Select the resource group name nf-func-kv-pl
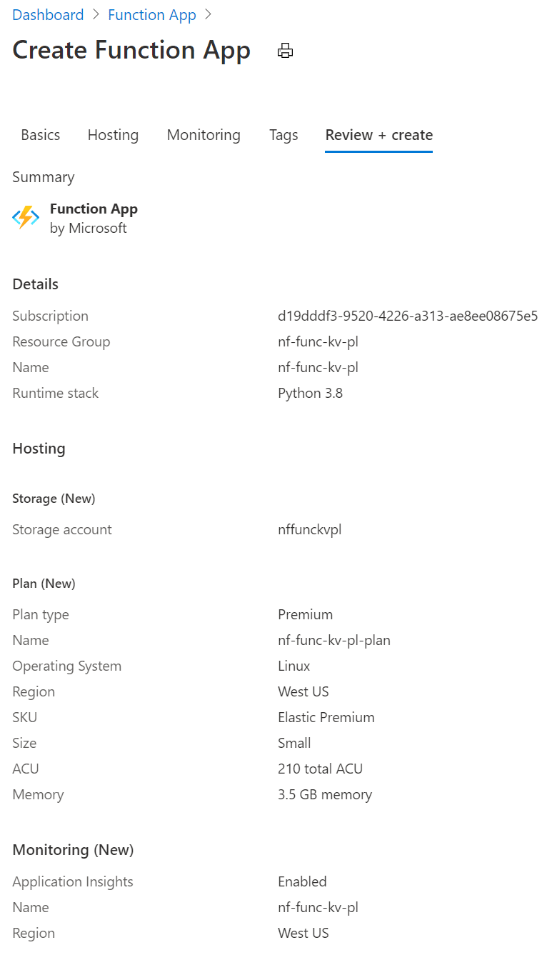The width and height of the screenshot is (552, 980). tap(316, 341)
